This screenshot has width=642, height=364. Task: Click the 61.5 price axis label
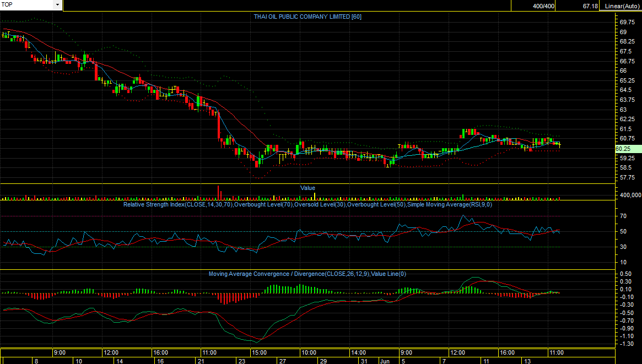pos(625,129)
